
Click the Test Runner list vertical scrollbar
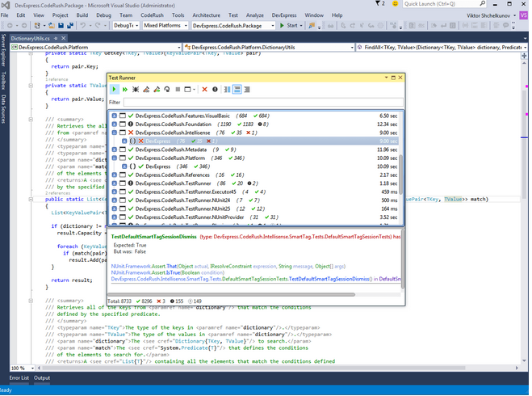click(x=400, y=175)
